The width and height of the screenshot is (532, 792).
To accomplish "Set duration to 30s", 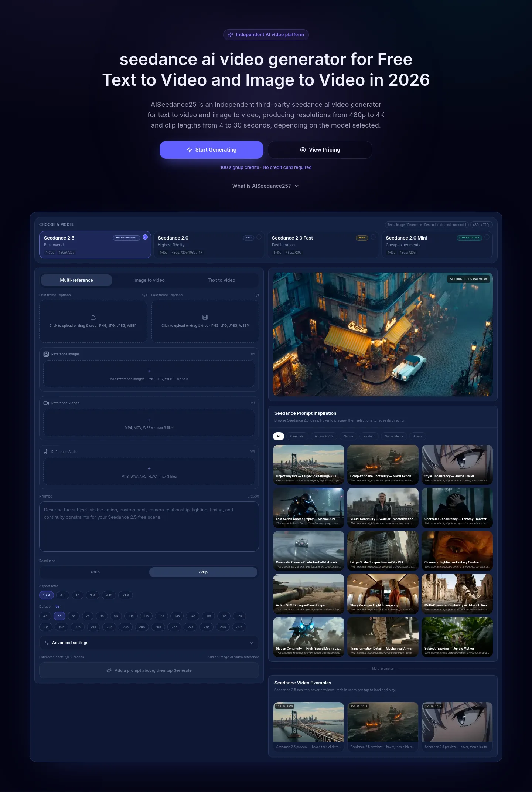I will pyautogui.click(x=239, y=627).
